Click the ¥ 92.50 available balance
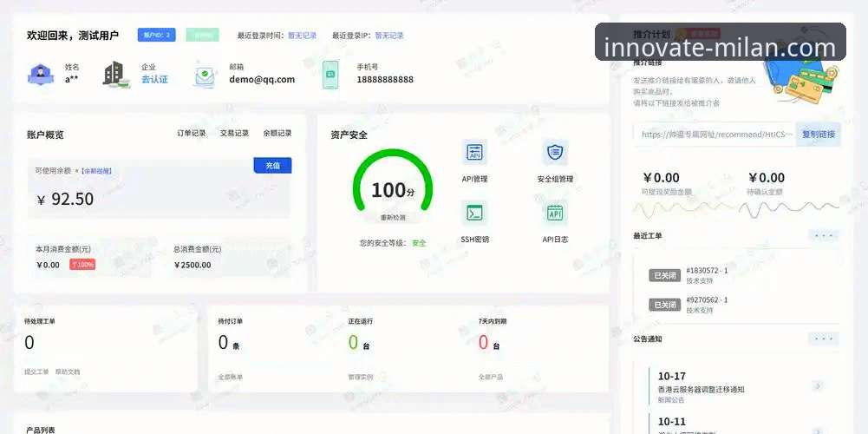Screen dimensions: 868x434 pyautogui.click(x=65, y=199)
